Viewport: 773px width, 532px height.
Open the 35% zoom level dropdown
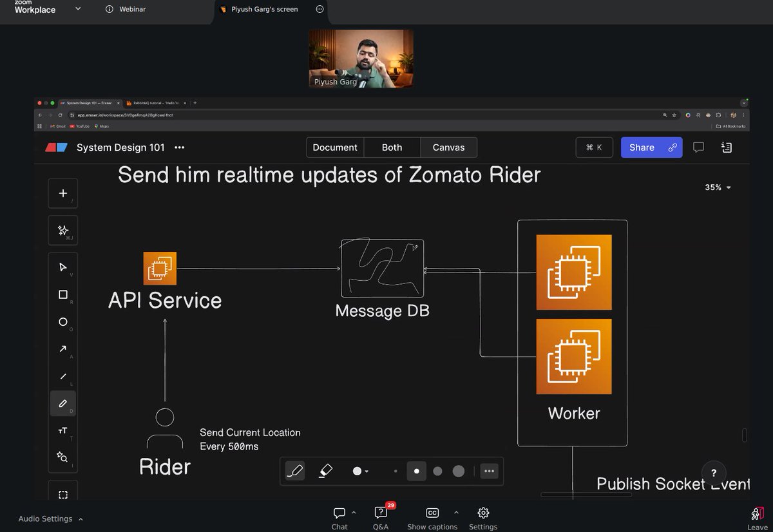click(x=718, y=187)
